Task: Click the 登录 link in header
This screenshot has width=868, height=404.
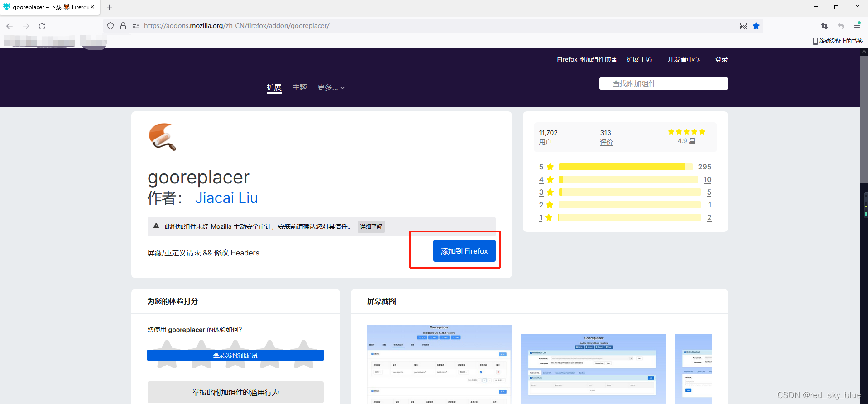Action: click(721, 59)
